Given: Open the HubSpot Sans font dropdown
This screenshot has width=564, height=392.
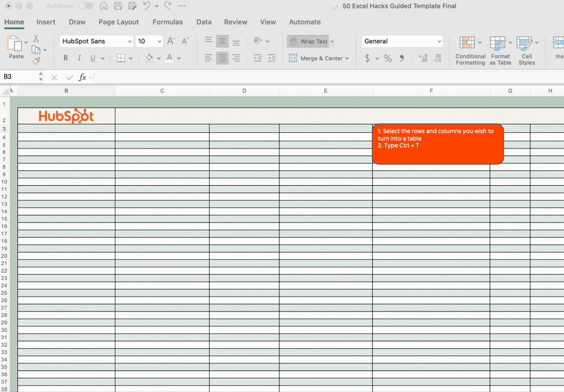Looking at the screenshot, I should [129, 41].
